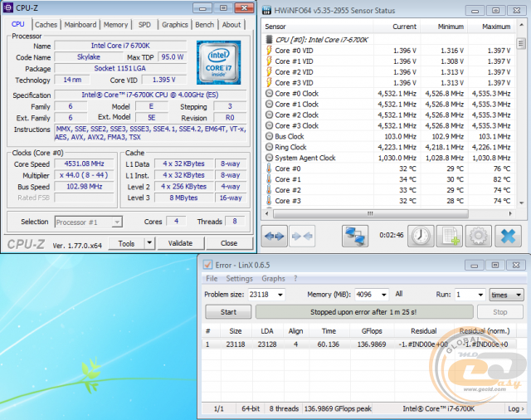Open HWiNFO network monitors icon
Viewport: 531px width, 420px height.
[355, 236]
